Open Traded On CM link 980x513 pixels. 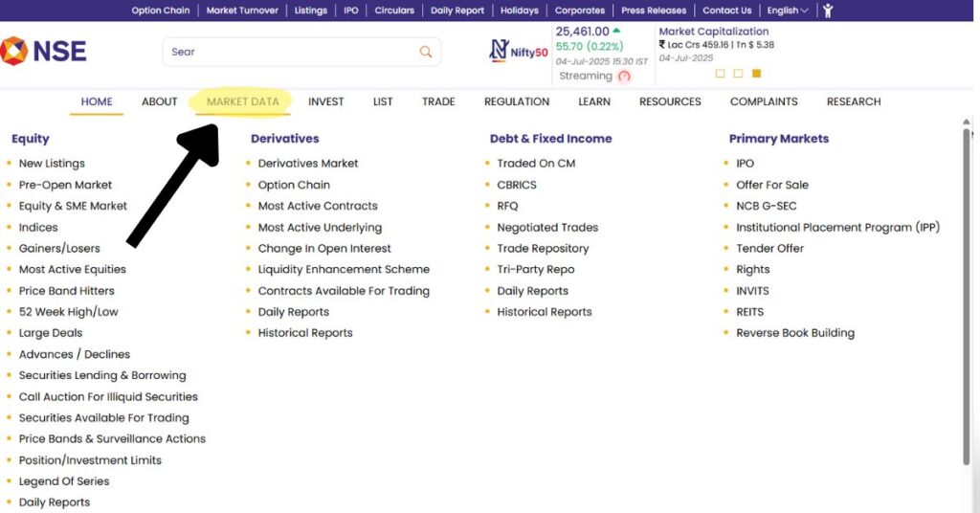point(536,163)
